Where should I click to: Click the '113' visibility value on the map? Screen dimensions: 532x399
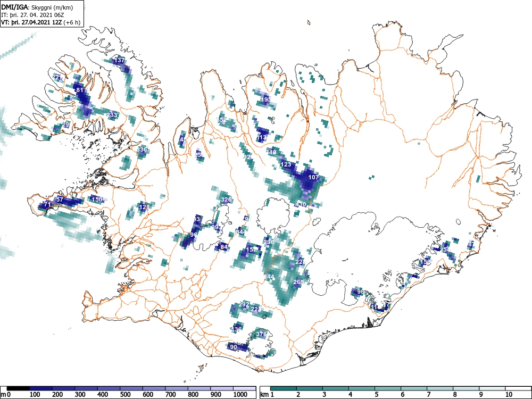click(x=262, y=137)
